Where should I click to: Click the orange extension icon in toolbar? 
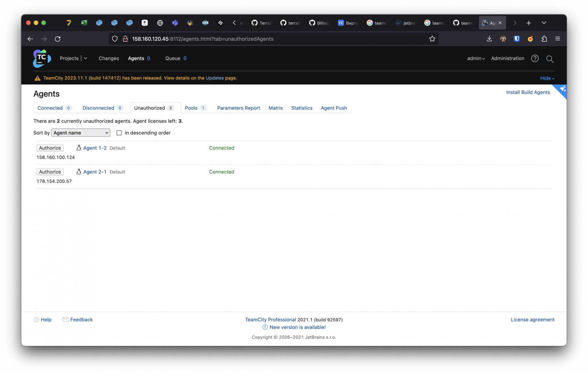pos(530,39)
